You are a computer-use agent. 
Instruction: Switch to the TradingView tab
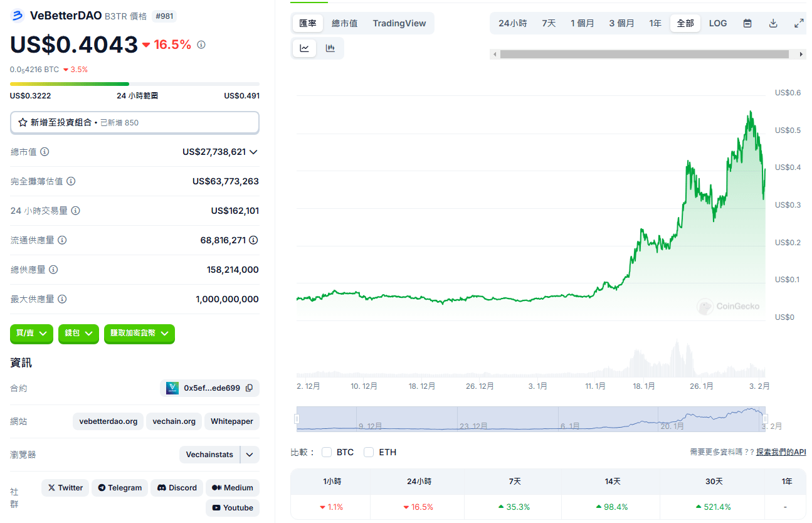tap(399, 23)
